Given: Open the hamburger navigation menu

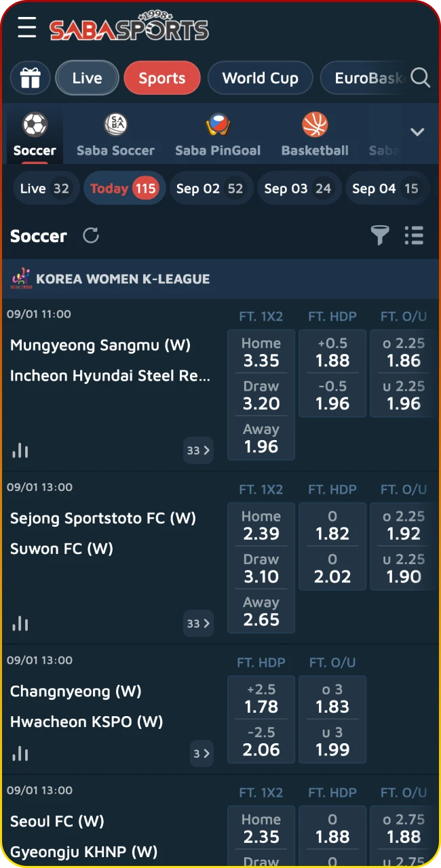Looking at the screenshot, I should pos(26,28).
